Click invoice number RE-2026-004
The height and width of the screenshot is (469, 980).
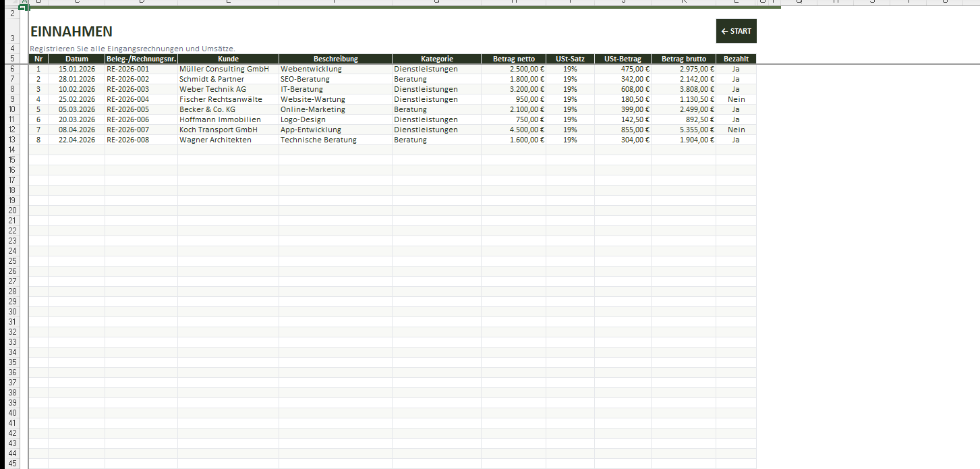(127, 99)
